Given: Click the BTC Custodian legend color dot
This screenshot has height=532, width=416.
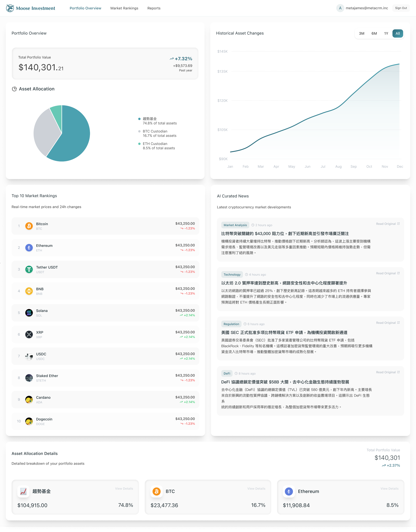Looking at the screenshot, I should tap(139, 131).
